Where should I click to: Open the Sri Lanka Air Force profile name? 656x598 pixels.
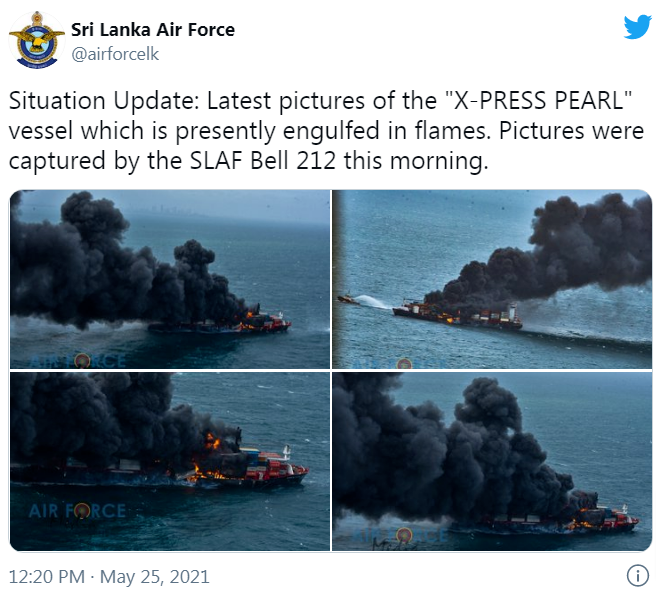pos(153,30)
